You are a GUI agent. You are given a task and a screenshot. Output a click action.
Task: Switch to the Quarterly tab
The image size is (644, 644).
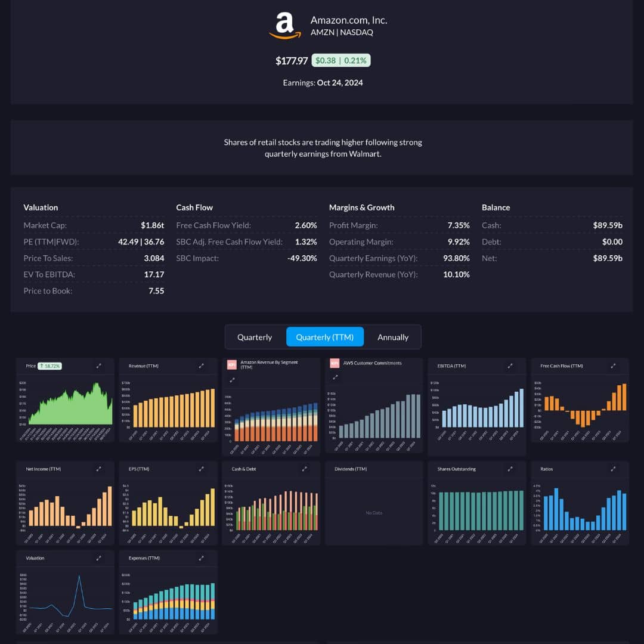255,337
